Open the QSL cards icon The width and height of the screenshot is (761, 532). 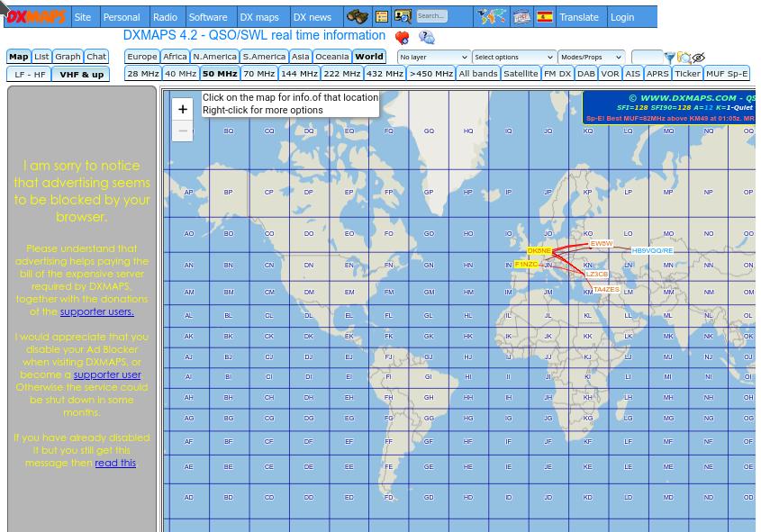coord(522,17)
